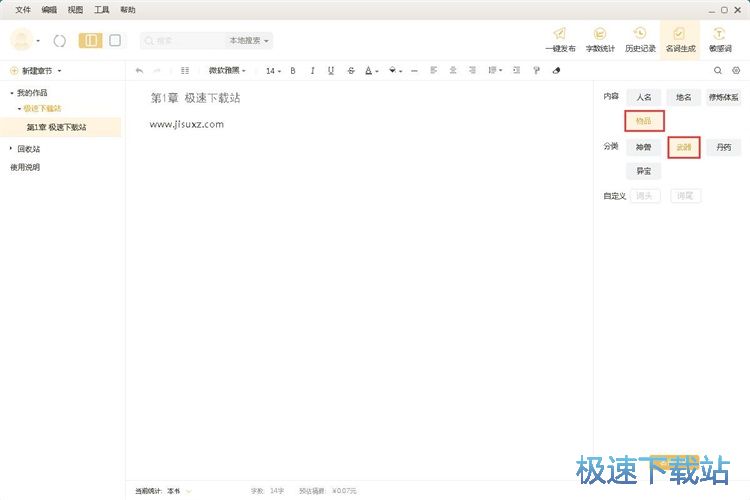
Task: Toggle underline formatting
Action: 331,71
